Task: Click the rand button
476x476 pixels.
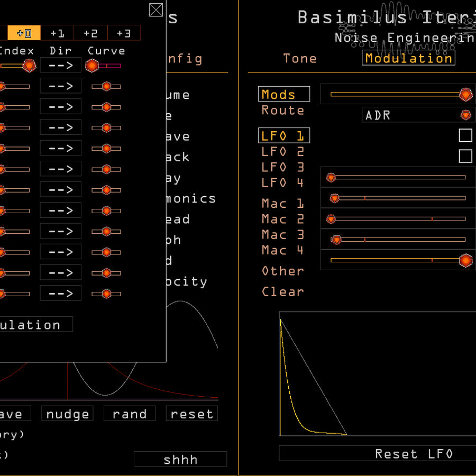Action: pyautogui.click(x=130, y=414)
